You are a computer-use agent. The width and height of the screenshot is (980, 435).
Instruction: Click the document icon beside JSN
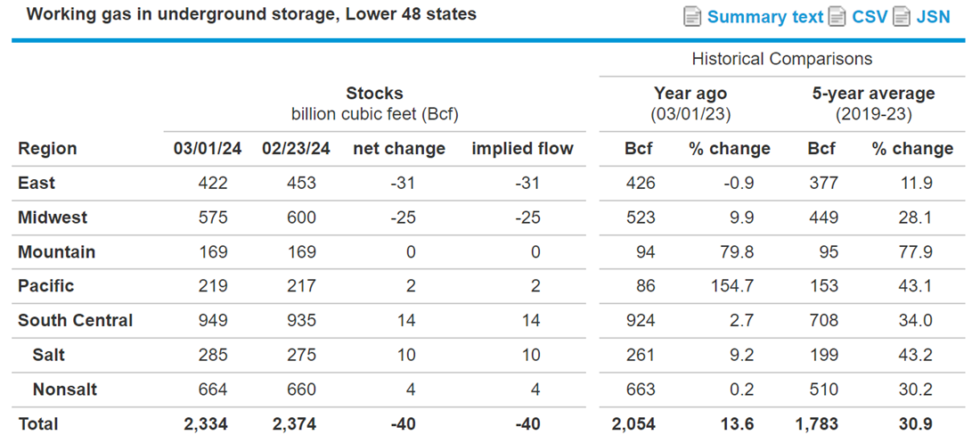pos(902,17)
